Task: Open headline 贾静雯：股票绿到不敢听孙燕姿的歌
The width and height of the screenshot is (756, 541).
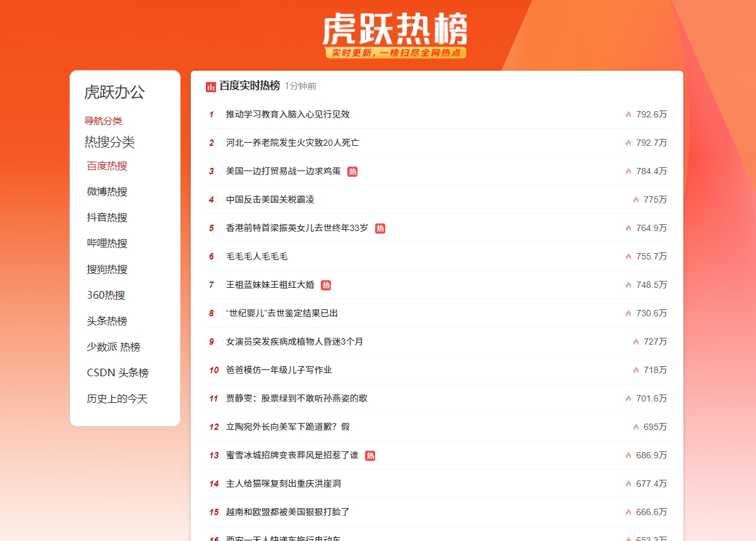Action: [x=296, y=399]
